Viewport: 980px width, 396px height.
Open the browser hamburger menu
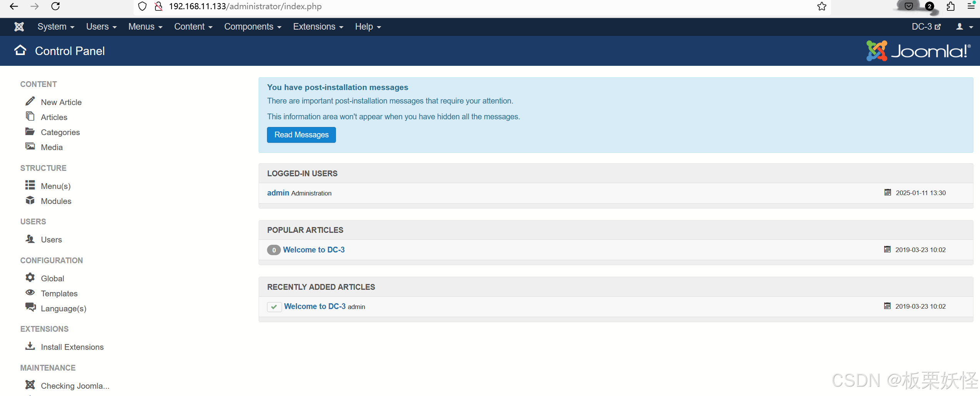tap(971, 6)
